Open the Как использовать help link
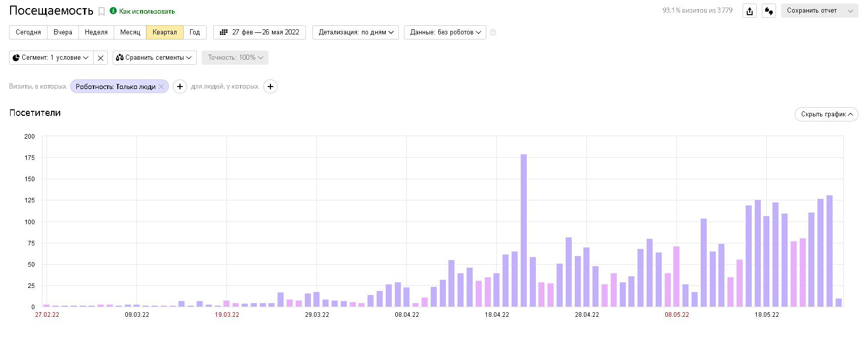Image resolution: width=868 pixels, height=337 pixels. point(147,11)
